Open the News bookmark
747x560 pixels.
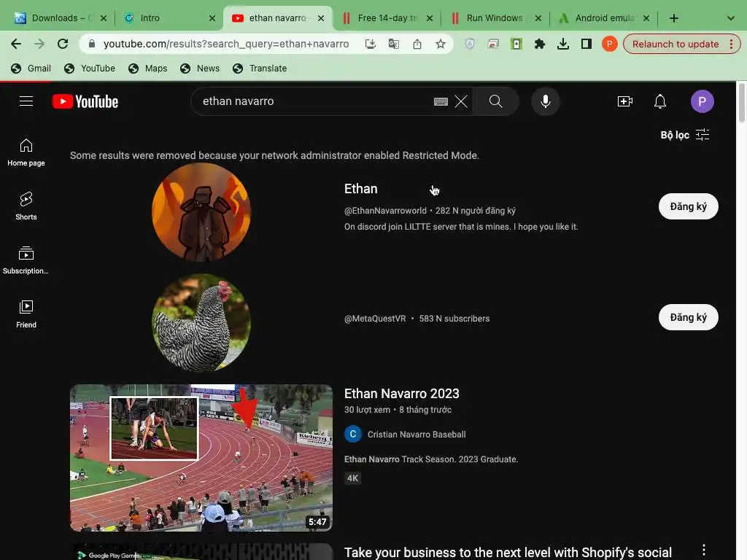tap(200, 68)
